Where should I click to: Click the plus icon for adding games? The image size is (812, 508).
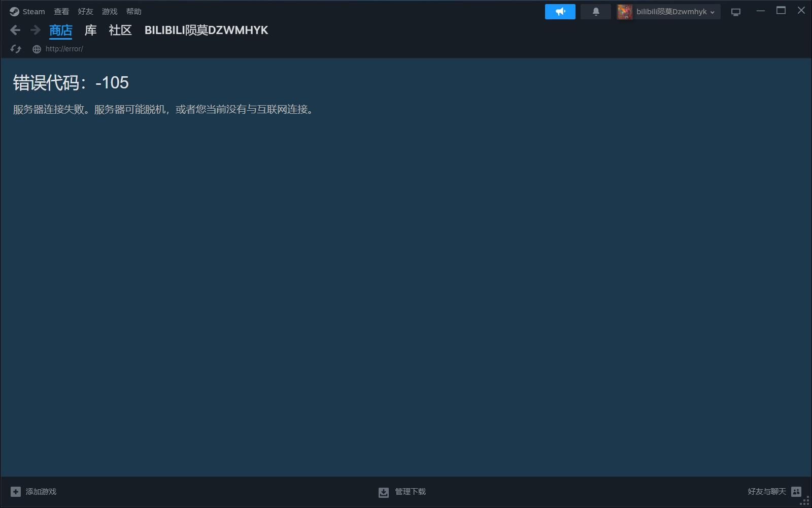point(16,492)
